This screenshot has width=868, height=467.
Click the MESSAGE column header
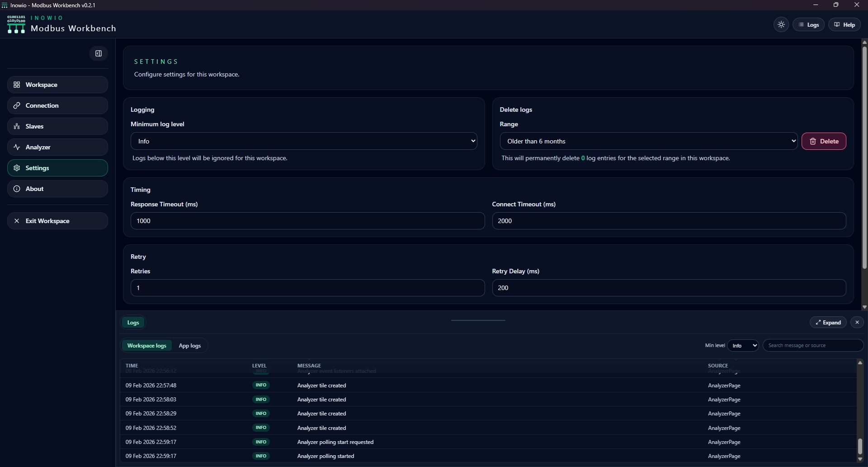coord(309,366)
